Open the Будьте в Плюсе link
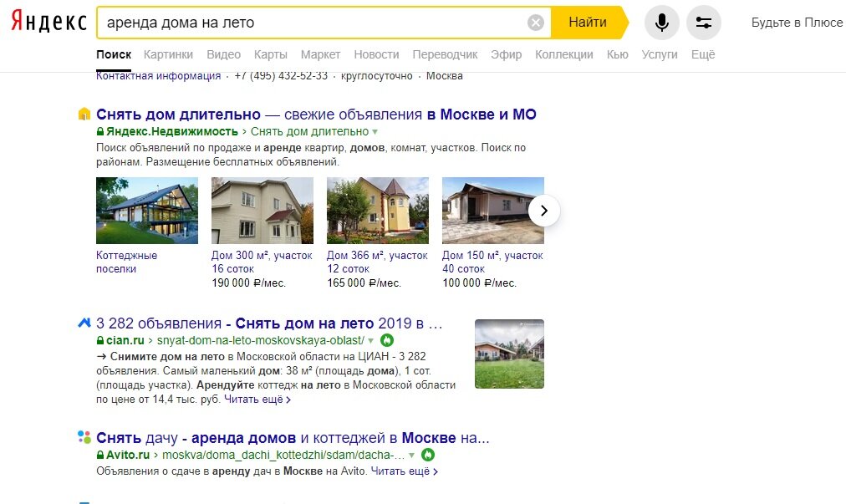The image size is (846, 504). tap(797, 23)
